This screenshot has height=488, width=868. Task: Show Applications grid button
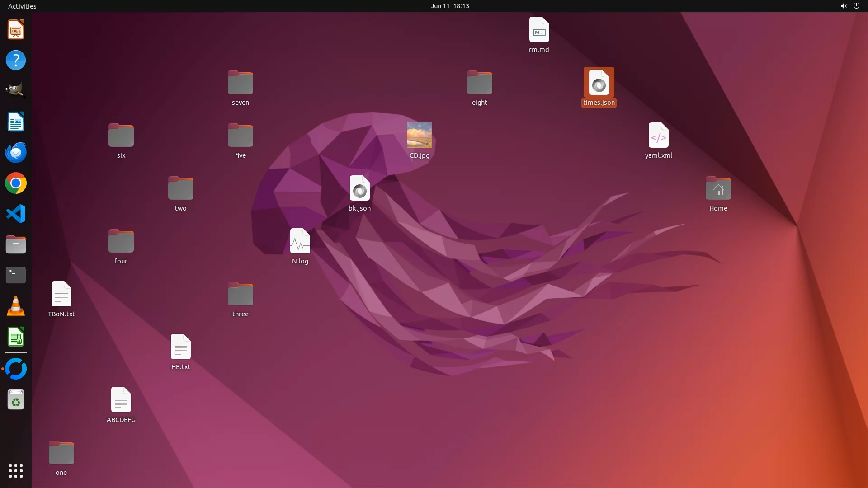click(16, 471)
